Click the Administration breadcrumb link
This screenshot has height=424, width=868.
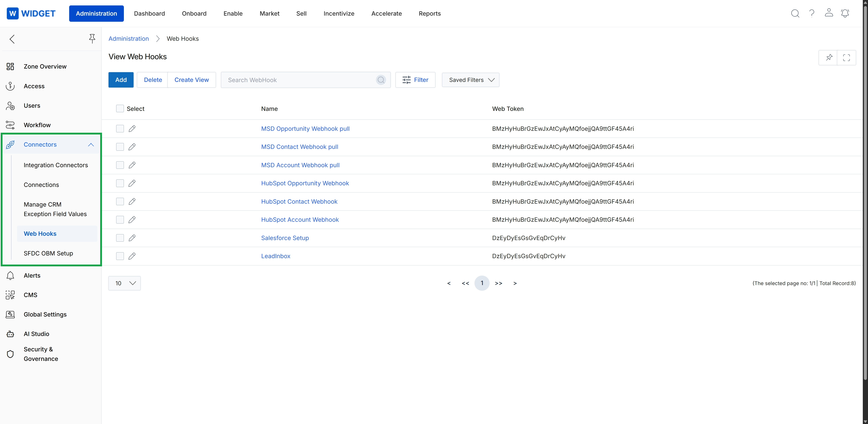(128, 38)
